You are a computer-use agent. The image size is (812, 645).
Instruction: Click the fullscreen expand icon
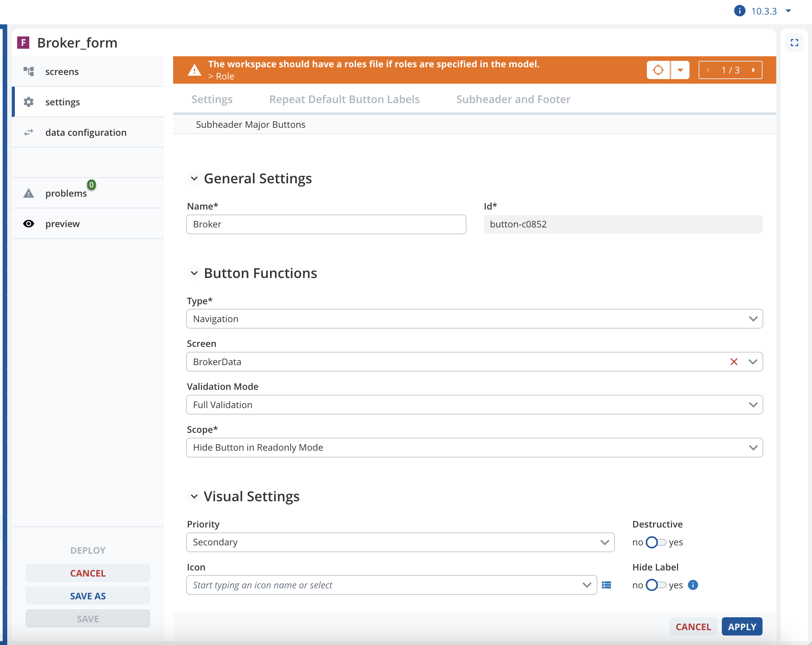(794, 43)
